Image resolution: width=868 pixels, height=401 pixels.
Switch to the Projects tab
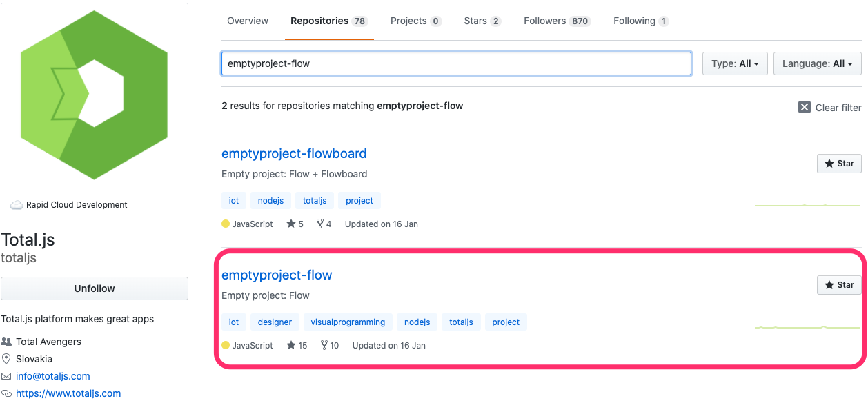coord(415,21)
